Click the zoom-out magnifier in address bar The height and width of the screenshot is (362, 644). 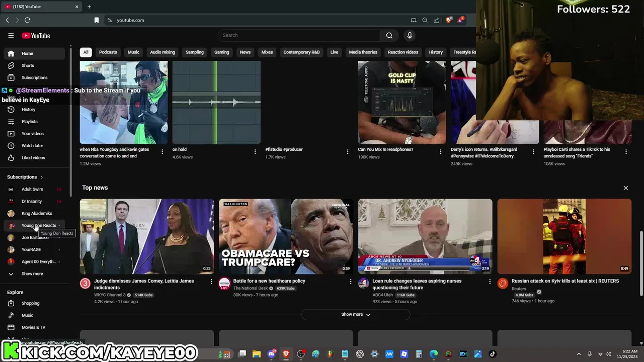(425, 20)
